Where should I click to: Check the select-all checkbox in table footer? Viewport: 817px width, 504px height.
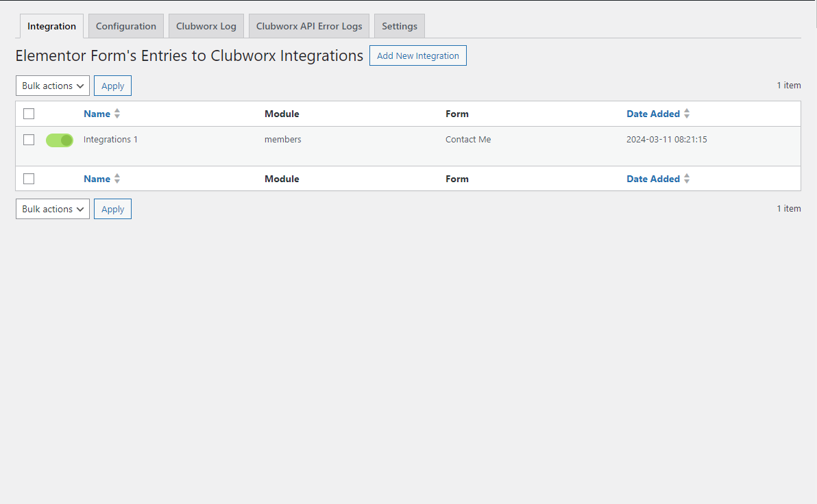pyautogui.click(x=29, y=179)
